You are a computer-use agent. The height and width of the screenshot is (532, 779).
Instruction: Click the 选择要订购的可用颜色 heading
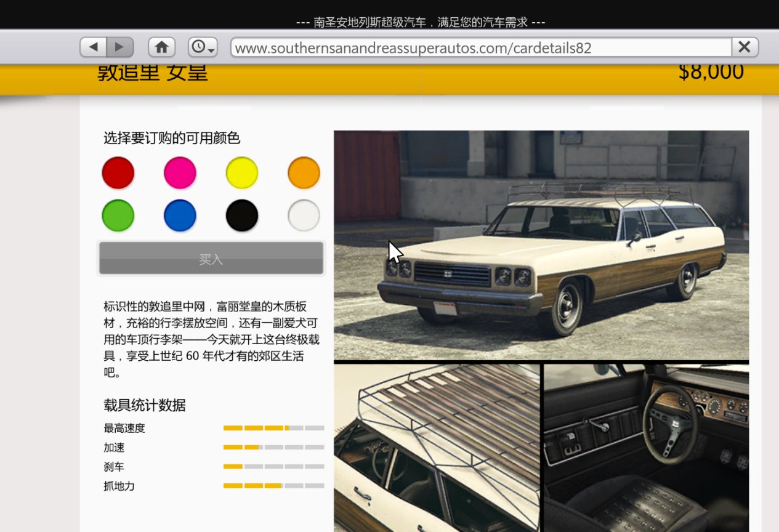(172, 138)
